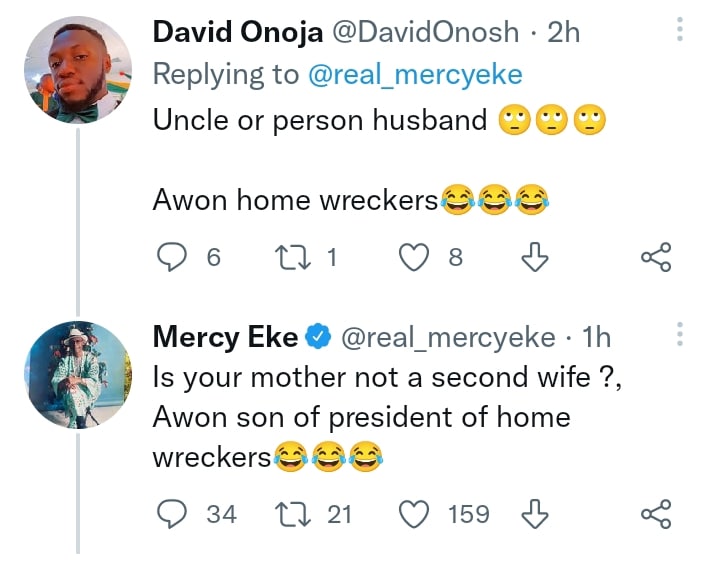Like Mercy Eke's tweet
The width and height of the screenshot is (720, 562).
click(414, 514)
